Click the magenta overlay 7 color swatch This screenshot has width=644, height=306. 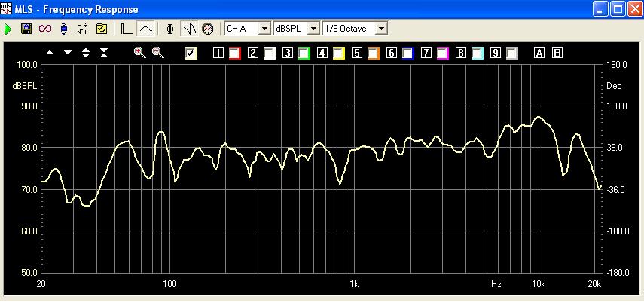442,54
